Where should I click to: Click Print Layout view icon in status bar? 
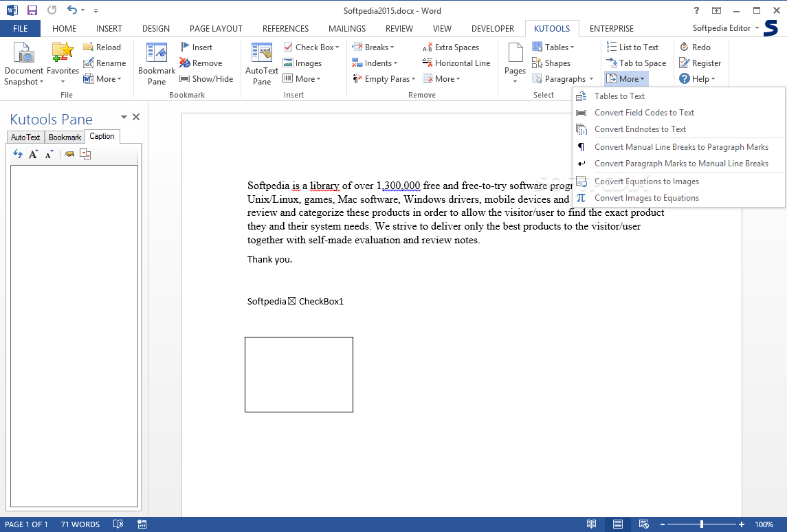pos(618,524)
